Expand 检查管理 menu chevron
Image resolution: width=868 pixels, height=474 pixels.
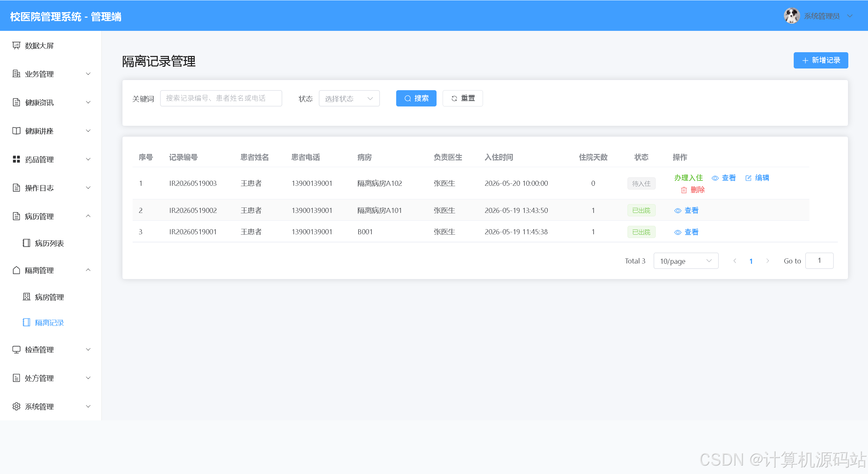[88, 349]
